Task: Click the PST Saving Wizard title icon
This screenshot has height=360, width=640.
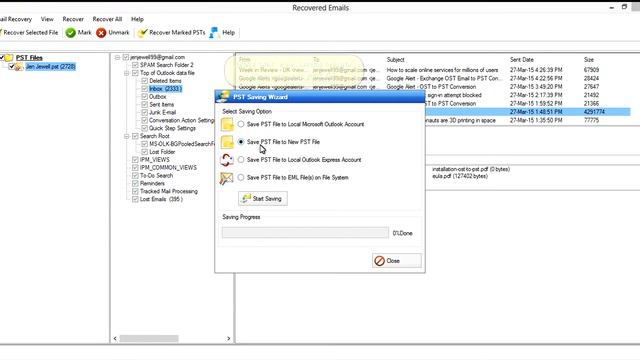Action: 223,97
